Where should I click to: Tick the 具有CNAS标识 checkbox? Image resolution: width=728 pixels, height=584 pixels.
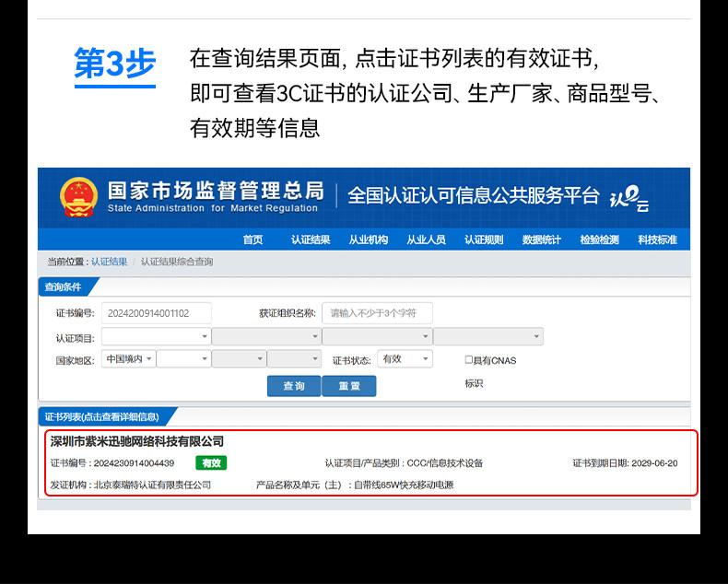pos(468,360)
